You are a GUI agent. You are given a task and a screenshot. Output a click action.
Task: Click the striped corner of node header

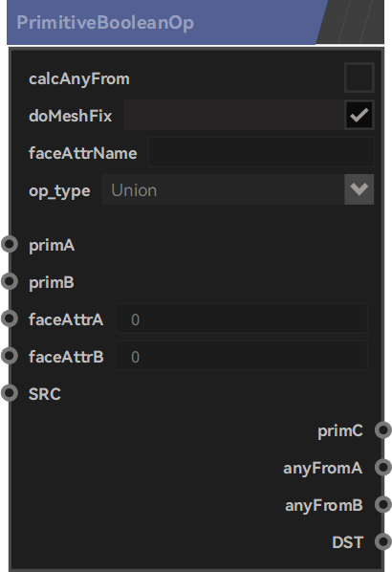(x=350, y=22)
